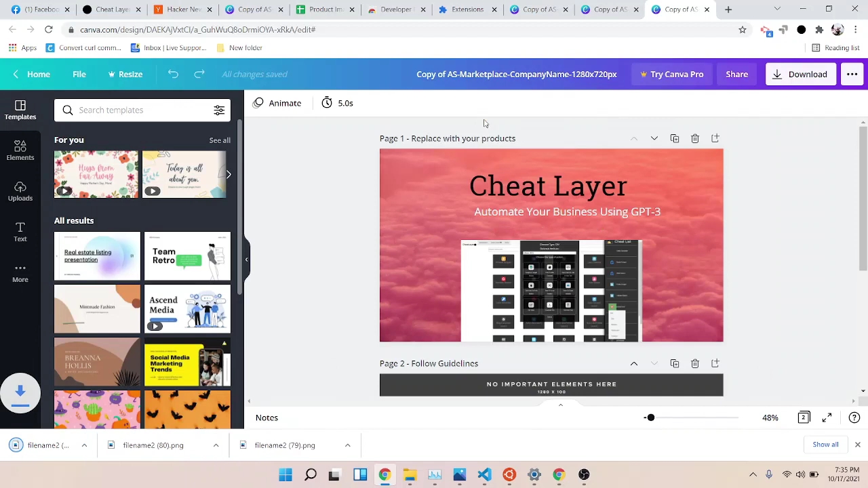Select the Real estate listing presentation template
Viewport: 868px width, 488px height.
click(97, 256)
